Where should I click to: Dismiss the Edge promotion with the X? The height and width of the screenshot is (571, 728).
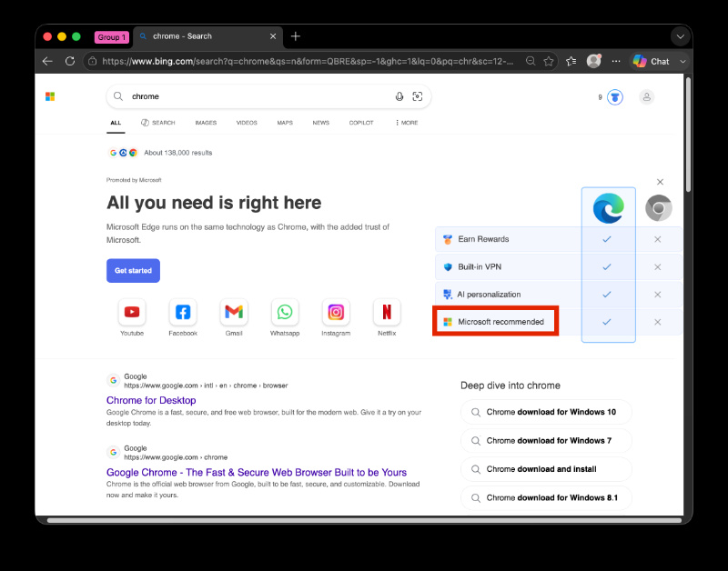(660, 182)
